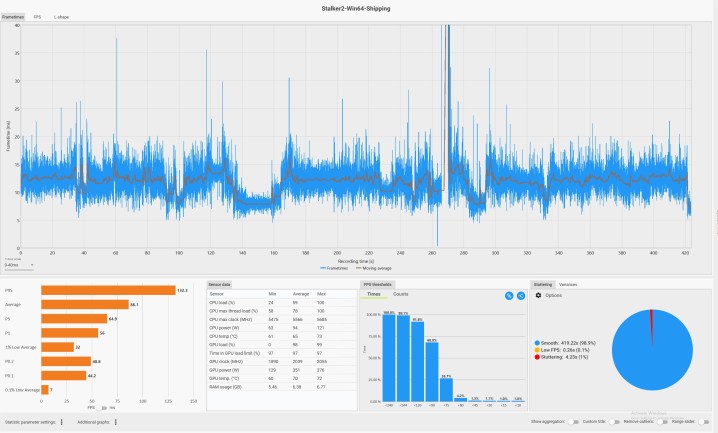Click the second blue circular icon in FPS thresholds
The width and height of the screenshot is (718, 433).
521,296
